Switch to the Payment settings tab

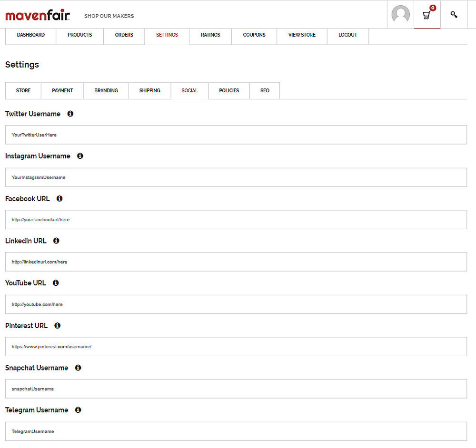pyautogui.click(x=62, y=91)
